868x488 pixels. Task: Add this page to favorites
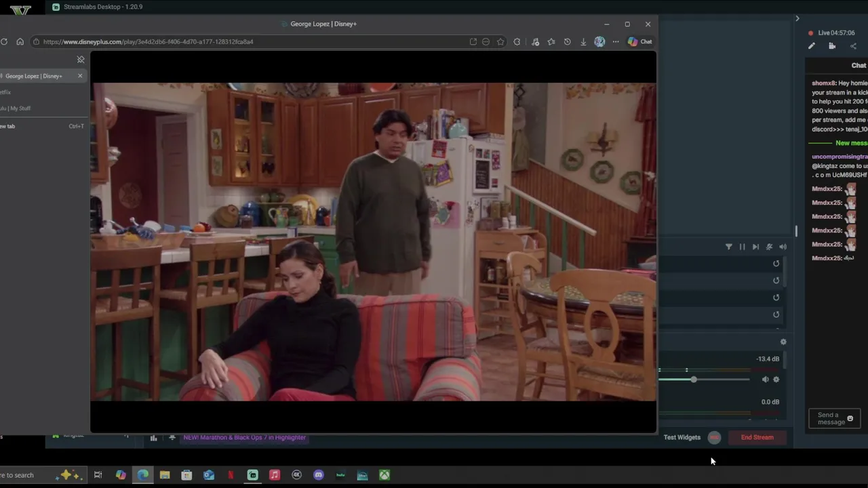tap(500, 41)
